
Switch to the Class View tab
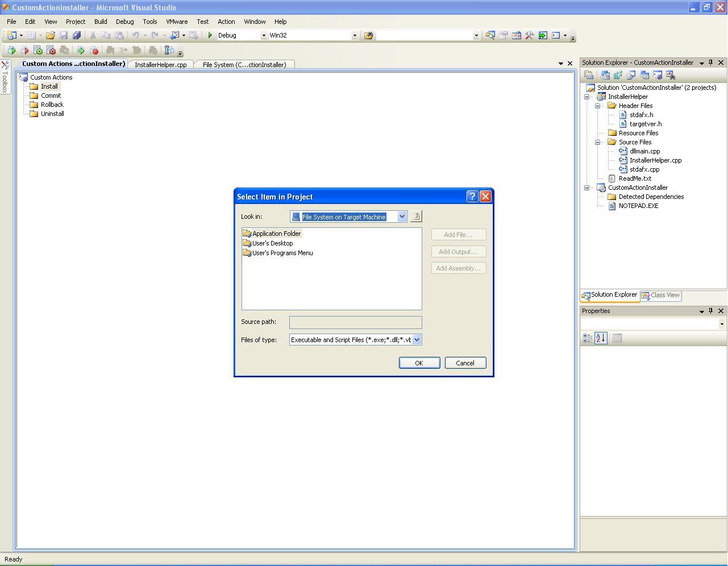coord(660,295)
